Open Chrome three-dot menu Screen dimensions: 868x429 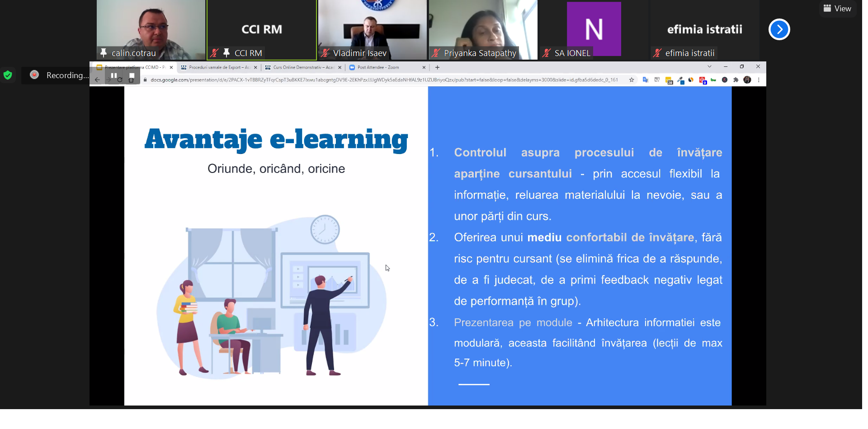pos(759,80)
